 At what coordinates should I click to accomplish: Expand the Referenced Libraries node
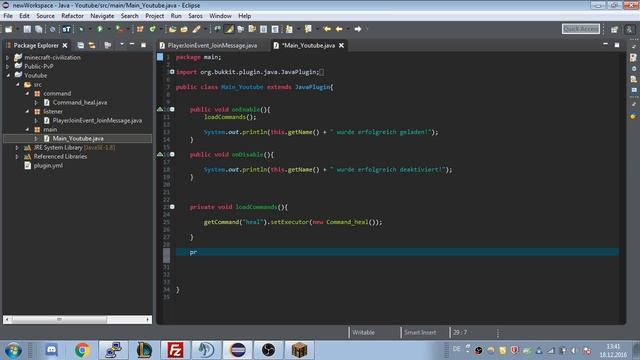click(17, 156)
